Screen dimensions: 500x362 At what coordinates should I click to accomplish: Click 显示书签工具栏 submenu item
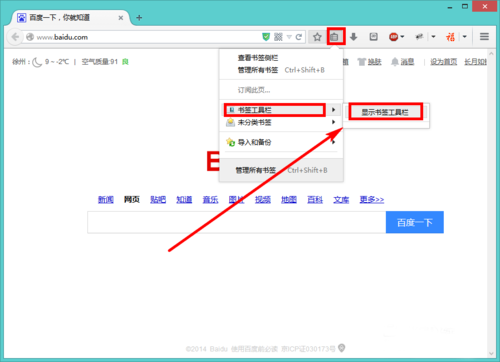pyautogui.click(x=386, y=112)
